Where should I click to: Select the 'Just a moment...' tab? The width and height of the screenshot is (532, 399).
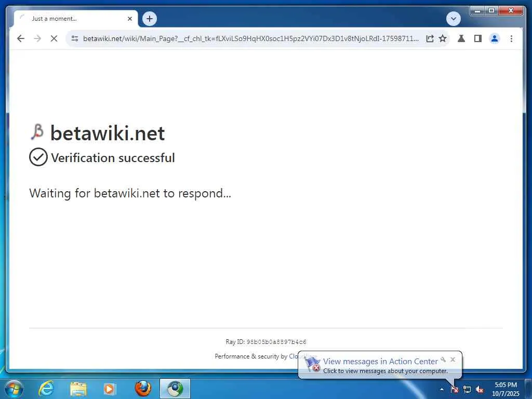pos(76,19)
